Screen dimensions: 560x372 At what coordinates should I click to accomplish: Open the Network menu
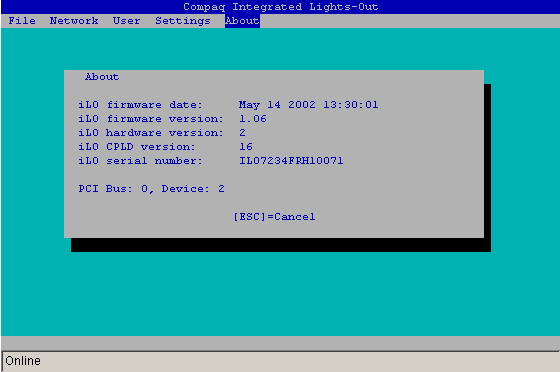pos(74,21)
